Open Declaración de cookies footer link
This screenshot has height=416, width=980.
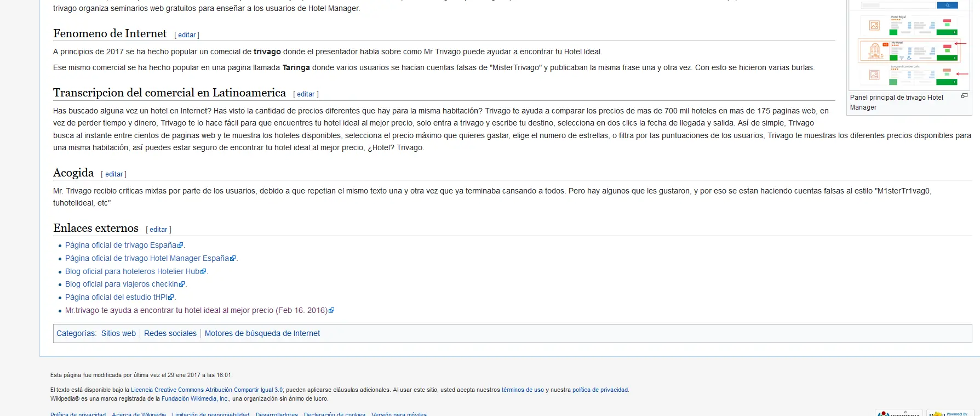tap(335, 414)
